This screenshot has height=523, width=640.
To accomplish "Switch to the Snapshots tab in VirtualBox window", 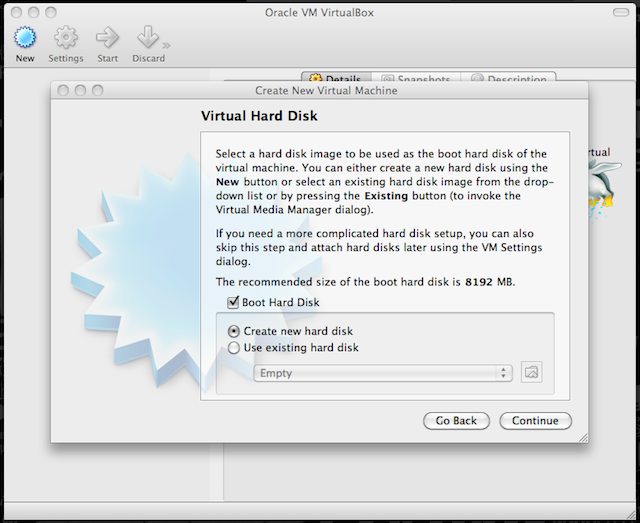I will coord(416,78).
